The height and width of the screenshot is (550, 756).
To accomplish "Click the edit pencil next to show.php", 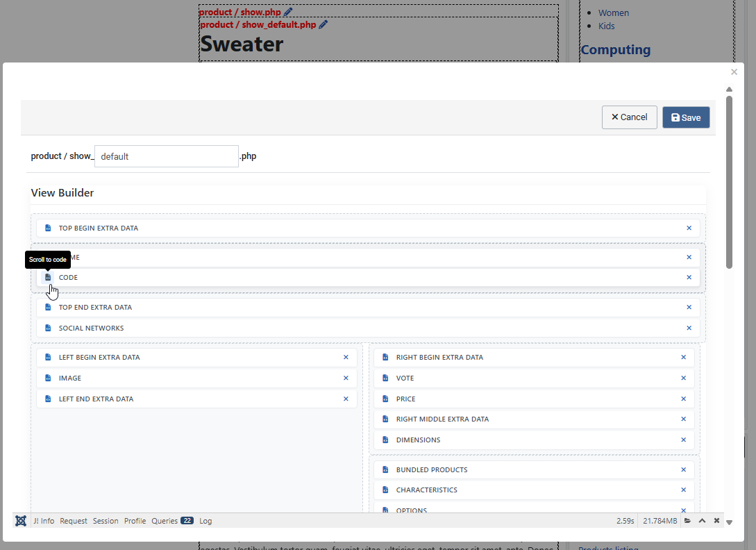I will [x=288, y=11].
